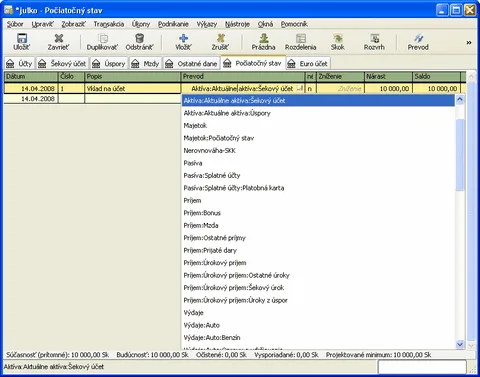This screenshot has height=377, width=480.
Task: Click the Prevod transfer icon
Action: pyautogui.click(x=418, y=38)
